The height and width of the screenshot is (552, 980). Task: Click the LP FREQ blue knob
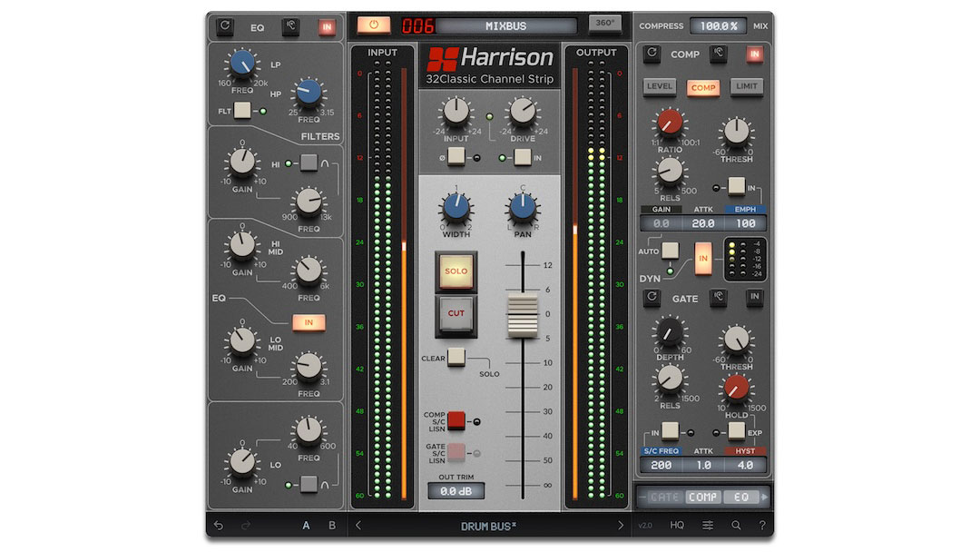pyautogui.click(x=242, y=64)
